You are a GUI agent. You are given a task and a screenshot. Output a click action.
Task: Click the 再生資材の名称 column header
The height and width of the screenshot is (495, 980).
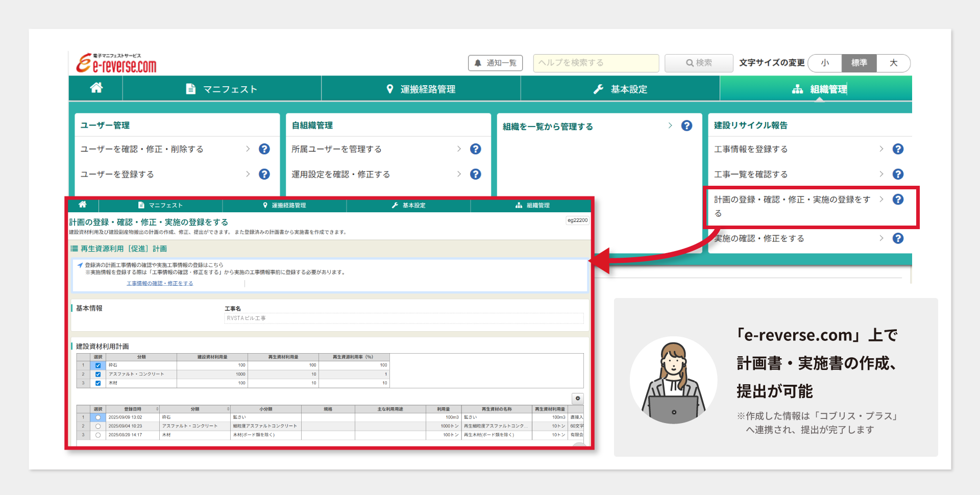point(497,409)
